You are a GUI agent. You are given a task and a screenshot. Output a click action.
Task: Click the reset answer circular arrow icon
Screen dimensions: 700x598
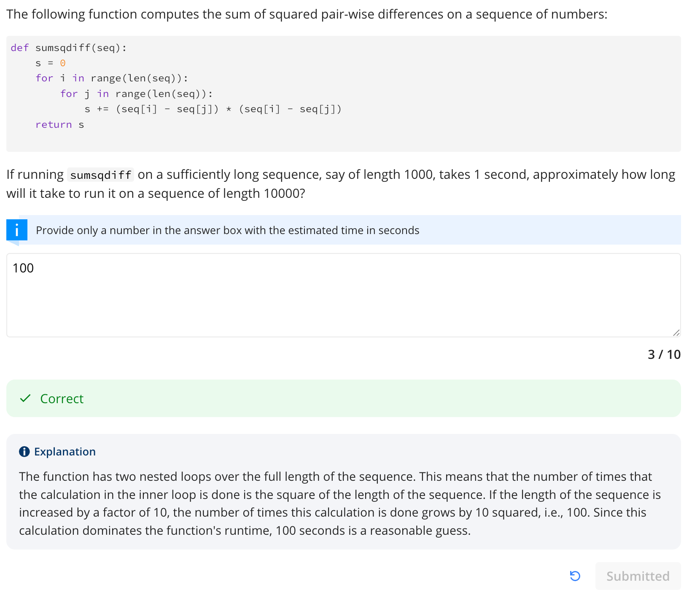point(575,576)
